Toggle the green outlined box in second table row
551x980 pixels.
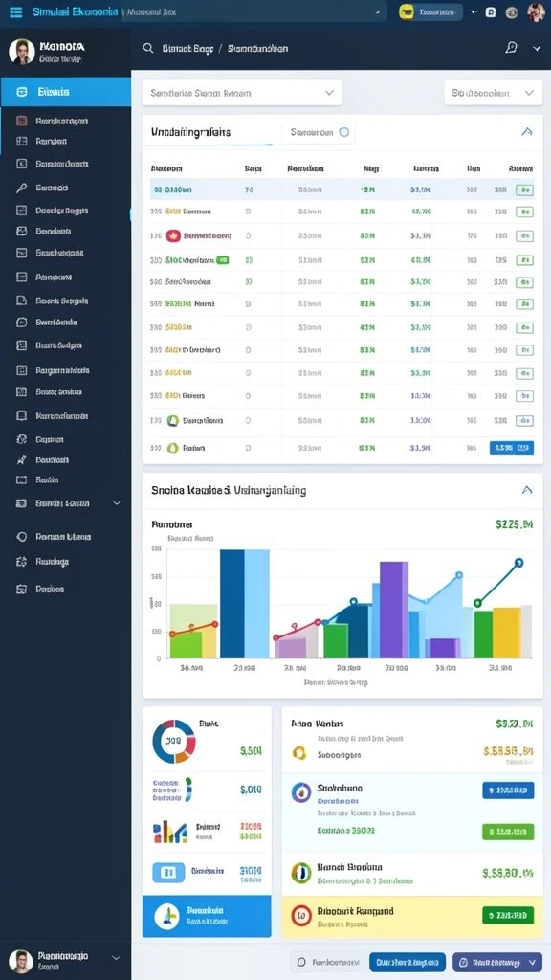coord(524,212)
